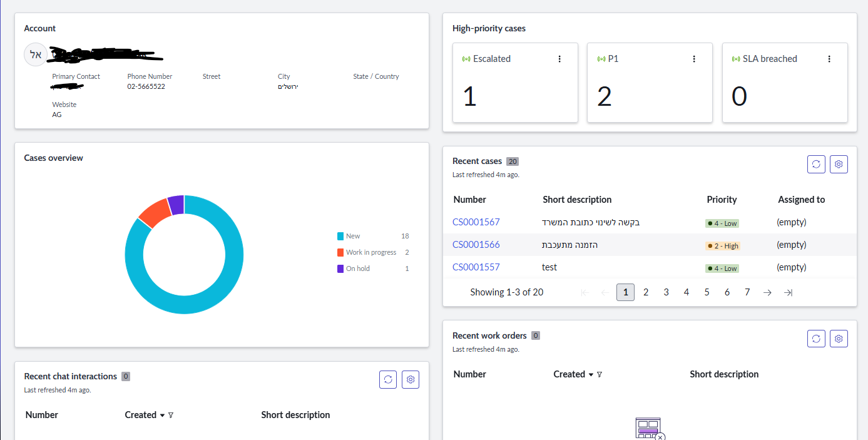Open Recent chat interactions settings gear
The width and height of the screenshot is (868, 440).
(411, 379)
